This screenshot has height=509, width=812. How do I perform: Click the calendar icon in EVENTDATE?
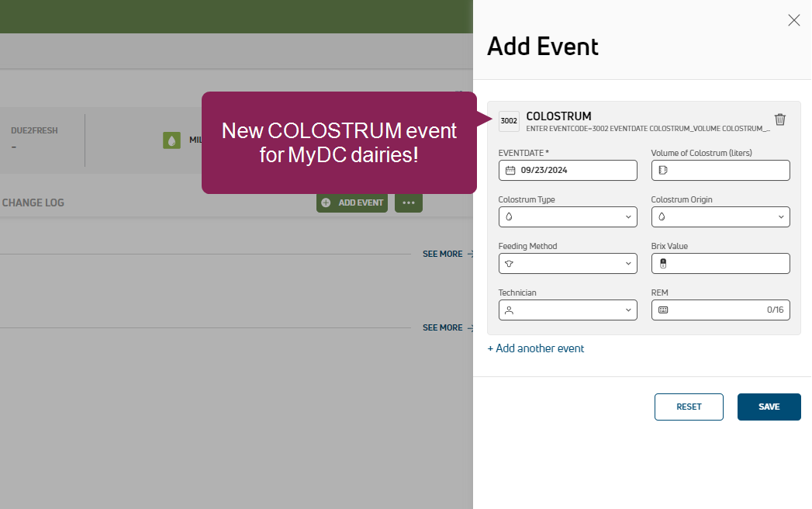point(510,171)
